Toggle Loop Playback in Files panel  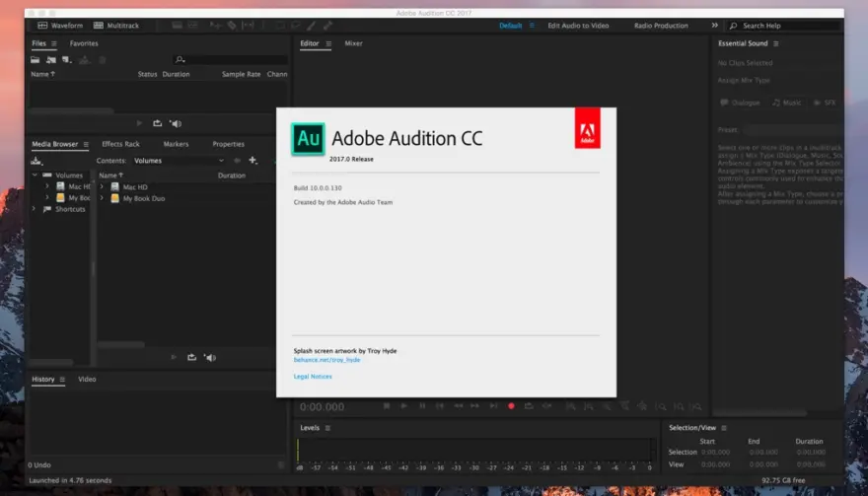point(157,123)
